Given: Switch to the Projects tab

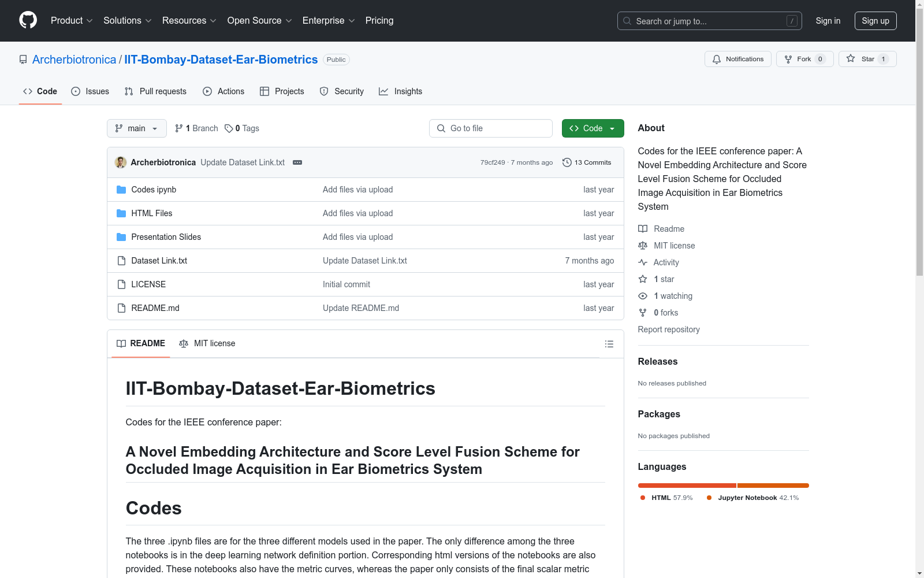Looking at the screenshot, I should (282, 91).
